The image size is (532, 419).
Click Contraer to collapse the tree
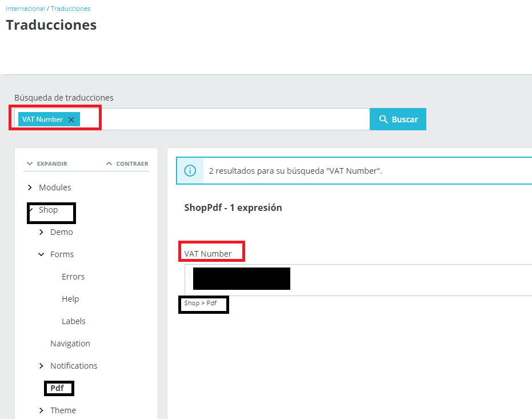[127, 163]
